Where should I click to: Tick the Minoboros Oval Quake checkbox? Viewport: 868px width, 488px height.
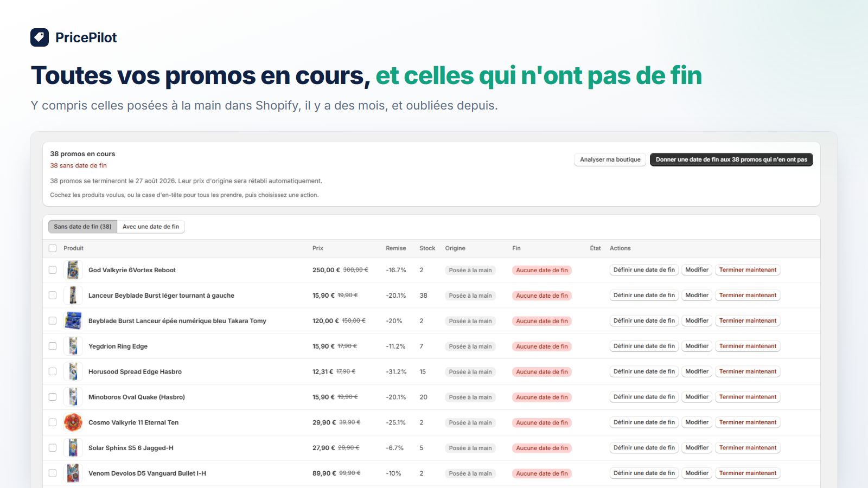53,397
